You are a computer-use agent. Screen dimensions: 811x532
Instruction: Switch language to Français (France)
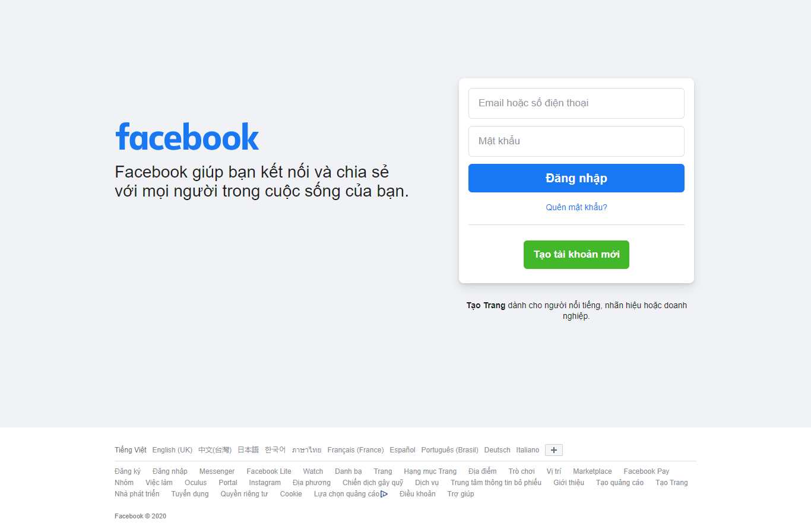pos(355,449)
